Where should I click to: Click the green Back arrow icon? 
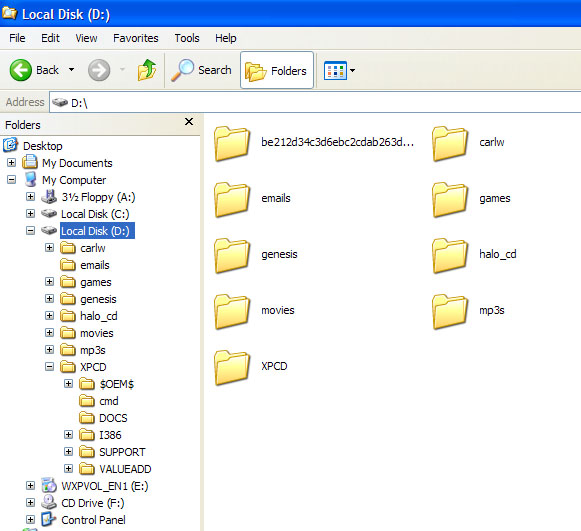(x=20, y=70)
